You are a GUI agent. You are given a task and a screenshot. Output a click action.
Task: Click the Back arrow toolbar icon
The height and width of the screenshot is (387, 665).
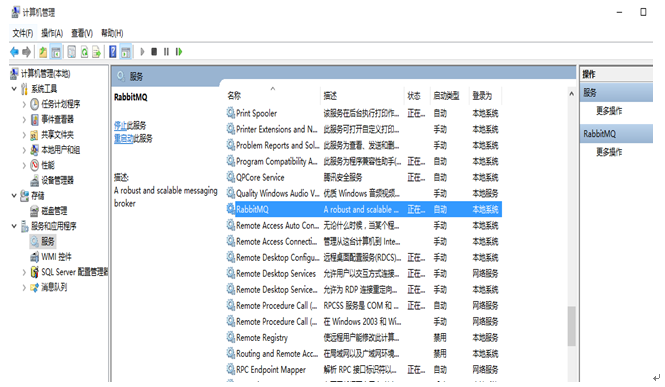(x=14, y=52)
